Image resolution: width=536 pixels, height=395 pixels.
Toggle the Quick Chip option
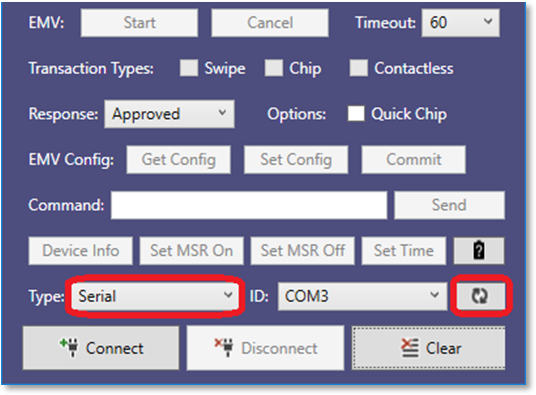tap(356, 113)
